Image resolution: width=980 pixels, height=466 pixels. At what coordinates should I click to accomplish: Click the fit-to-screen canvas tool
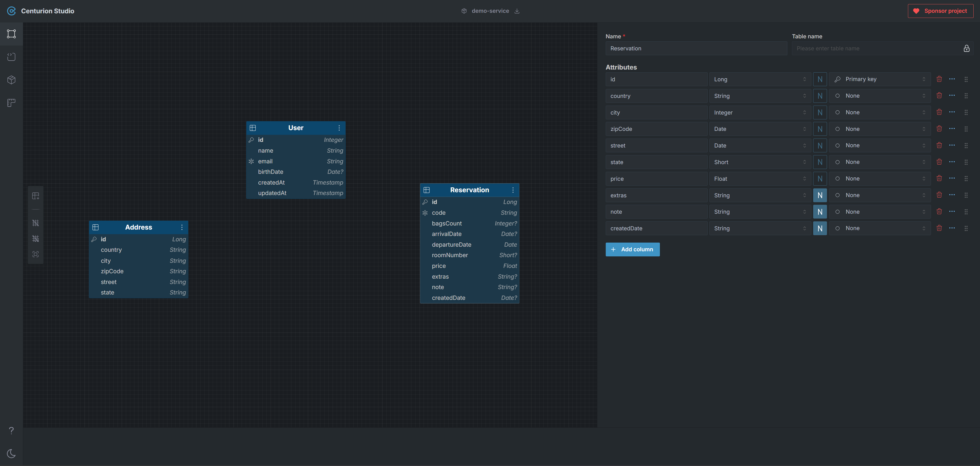pyautogui.click(x=36, y=254)
